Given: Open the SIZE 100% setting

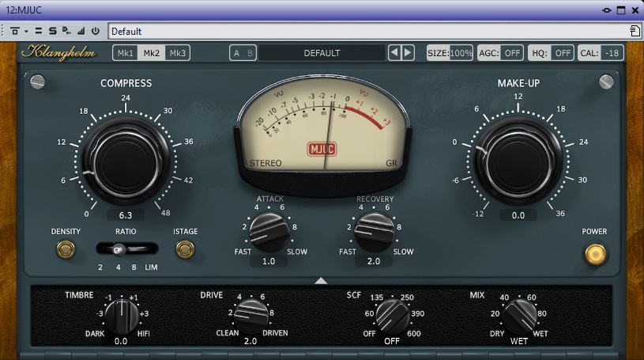Looking at the screenshot, I should tap(450, 53).
